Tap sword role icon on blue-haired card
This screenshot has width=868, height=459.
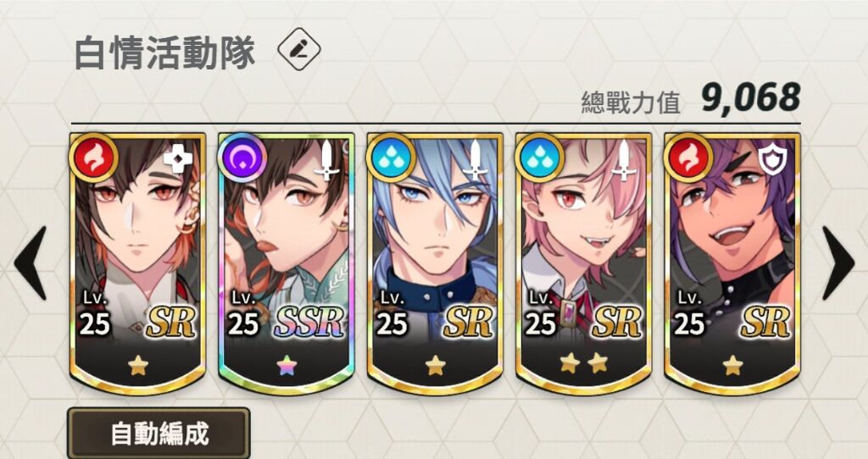click(x=475, y=160)
